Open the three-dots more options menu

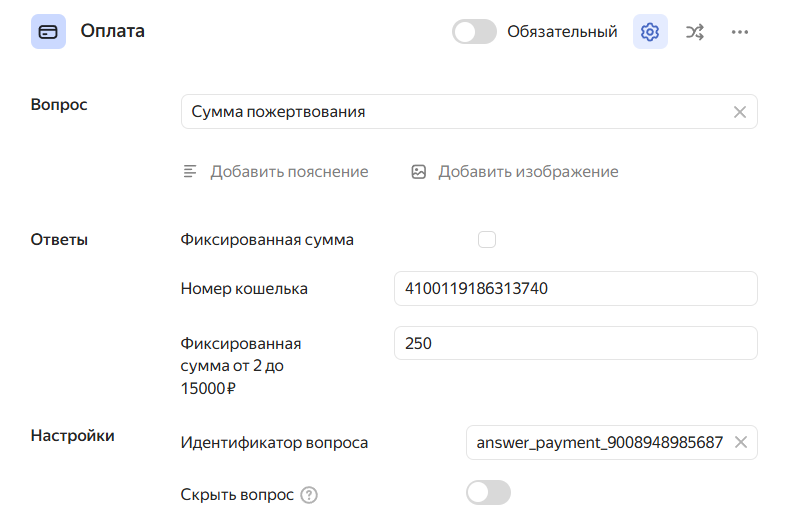740,32
